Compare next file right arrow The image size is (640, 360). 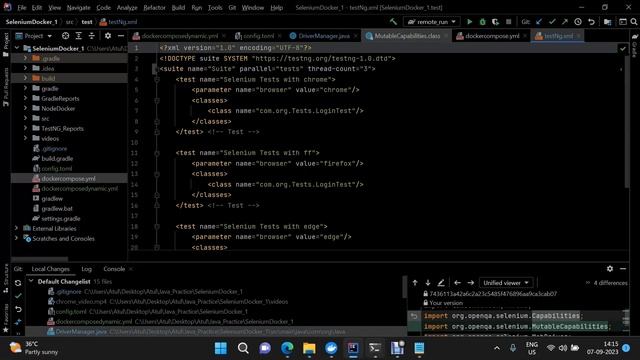470,282
